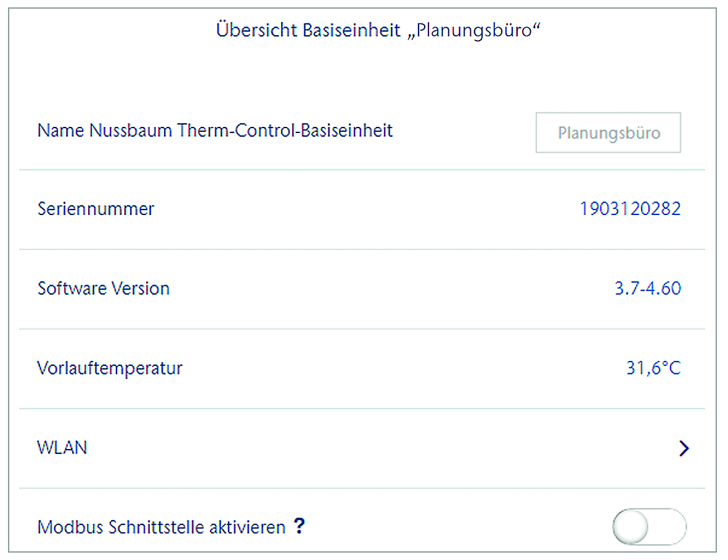
Task: Select the serial number value 1903120282
Action: pyautogui.click(x=630, y=209)
